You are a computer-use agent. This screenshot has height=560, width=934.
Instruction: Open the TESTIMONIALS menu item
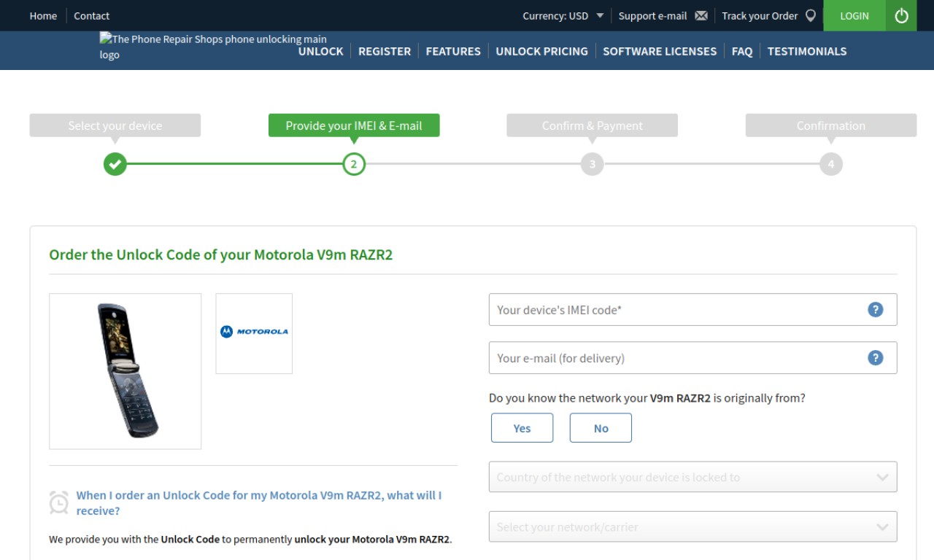click(807, 51)
